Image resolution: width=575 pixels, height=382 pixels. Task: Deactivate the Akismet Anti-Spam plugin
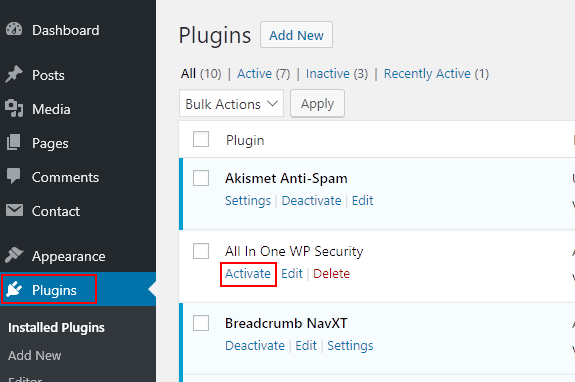pos(311,201)
